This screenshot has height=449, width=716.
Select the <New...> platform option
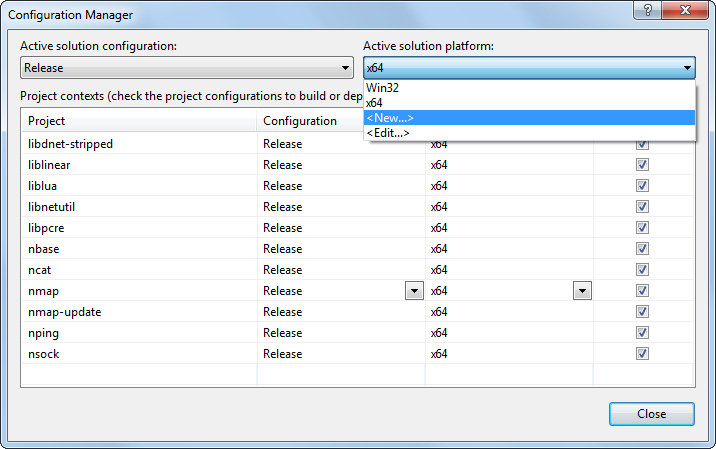[529, 118]
